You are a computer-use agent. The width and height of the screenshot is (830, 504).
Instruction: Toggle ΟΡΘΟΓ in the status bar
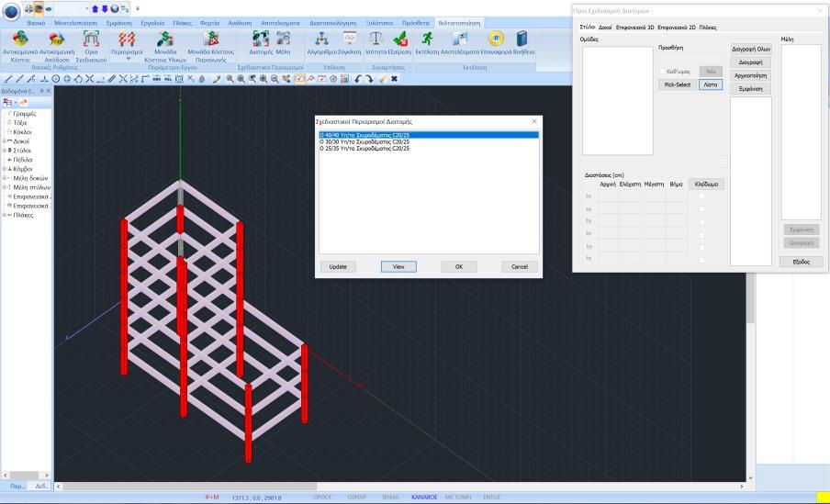[x=322, y=498]
